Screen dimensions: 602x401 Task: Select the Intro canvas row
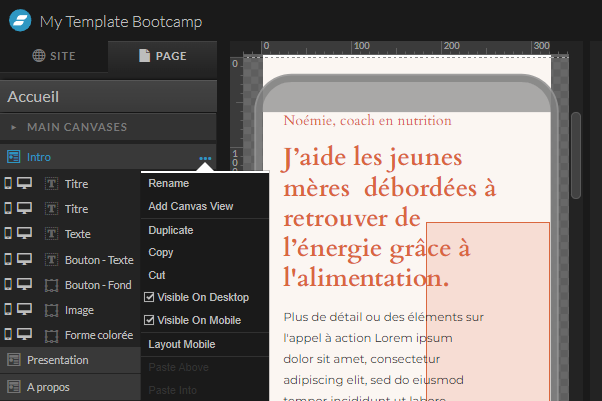click(108, 157)
